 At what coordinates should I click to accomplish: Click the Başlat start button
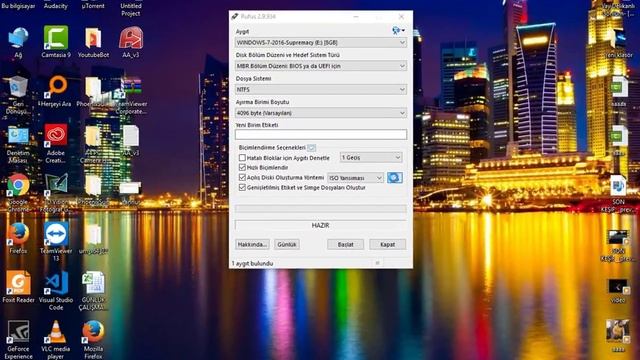point(345,244)
